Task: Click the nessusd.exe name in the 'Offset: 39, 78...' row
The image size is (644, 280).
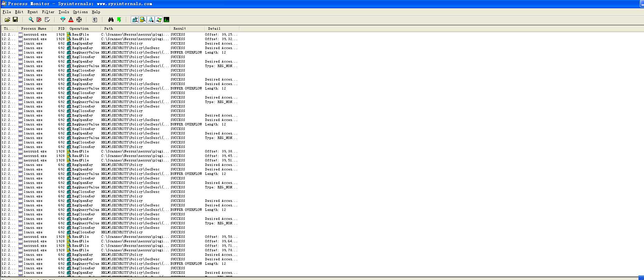Action: [35, 250]
